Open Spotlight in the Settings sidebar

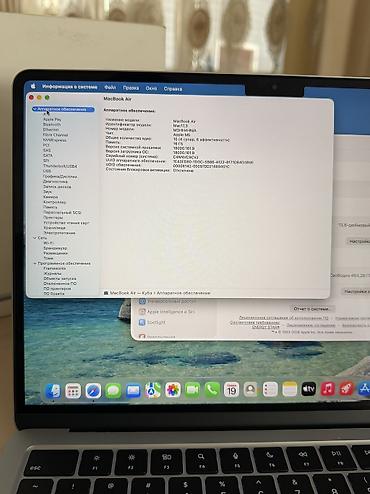point(152,322)
